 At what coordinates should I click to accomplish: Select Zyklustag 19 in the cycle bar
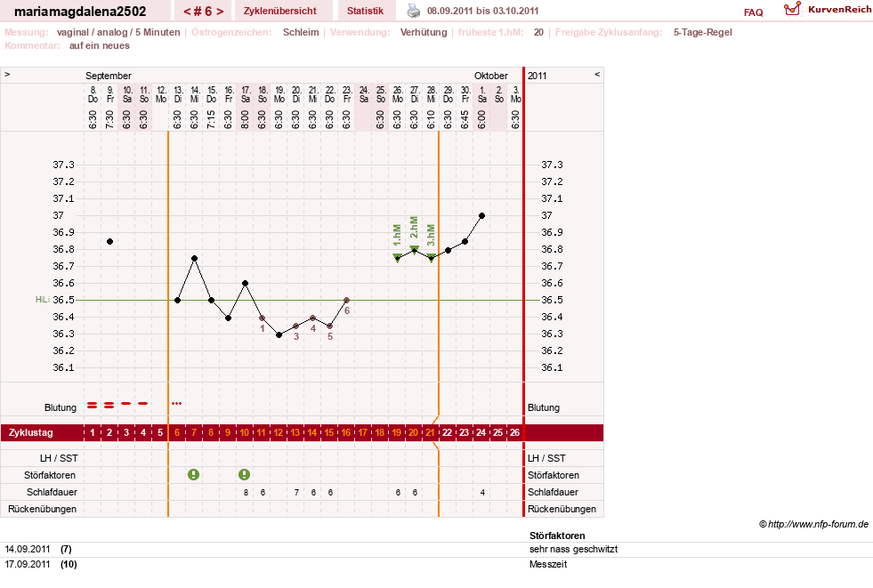point(396,433)
